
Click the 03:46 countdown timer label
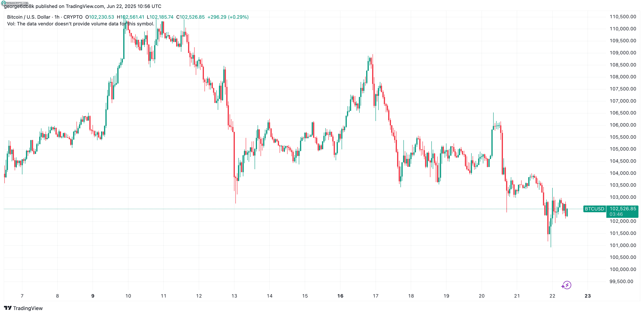pos(616,214)
